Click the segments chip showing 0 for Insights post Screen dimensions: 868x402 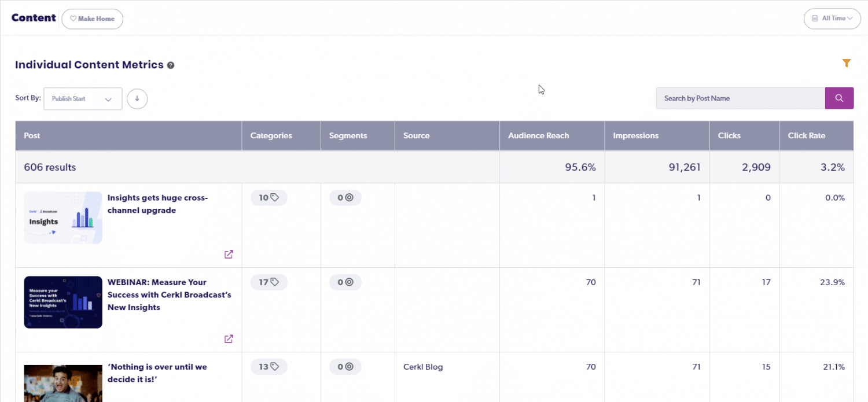coord(345,197)
